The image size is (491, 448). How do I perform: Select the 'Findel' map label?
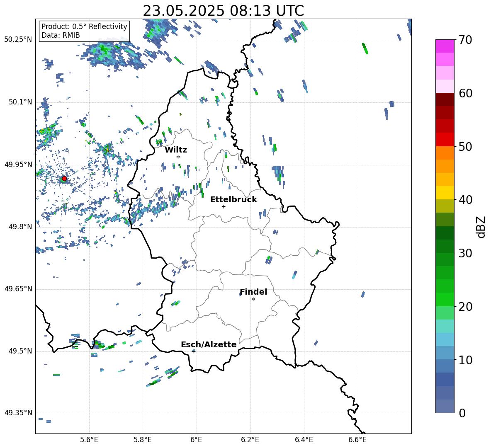253,292
